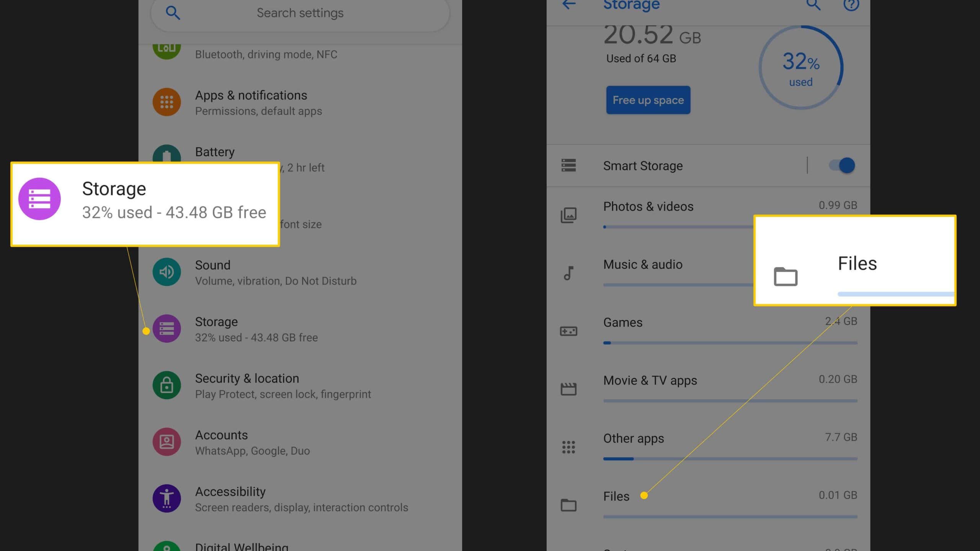Viewport: 980px width, 551px height.
Task: Tap the Photos & videos gallery icon
Action: pos(568,215)
